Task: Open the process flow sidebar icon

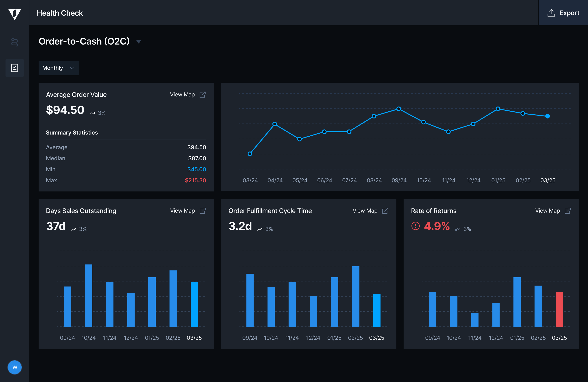Action: [x=14, y=42]
